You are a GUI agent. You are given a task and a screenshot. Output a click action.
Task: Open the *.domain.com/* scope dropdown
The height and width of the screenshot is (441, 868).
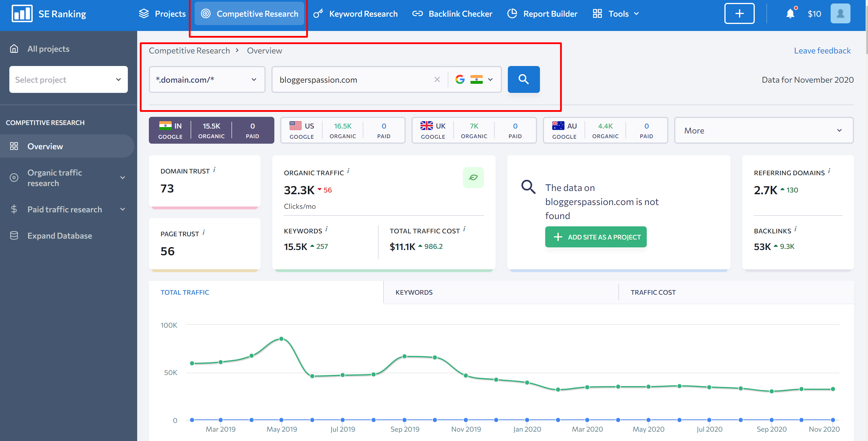click(207, 79)
